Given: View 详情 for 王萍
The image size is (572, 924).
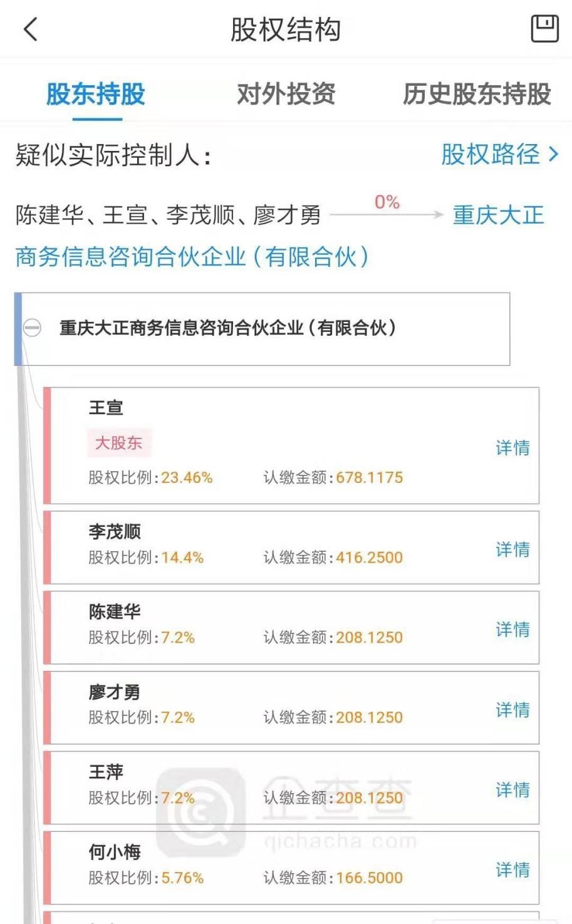Looking at the screenshot, I should point(512,790).
